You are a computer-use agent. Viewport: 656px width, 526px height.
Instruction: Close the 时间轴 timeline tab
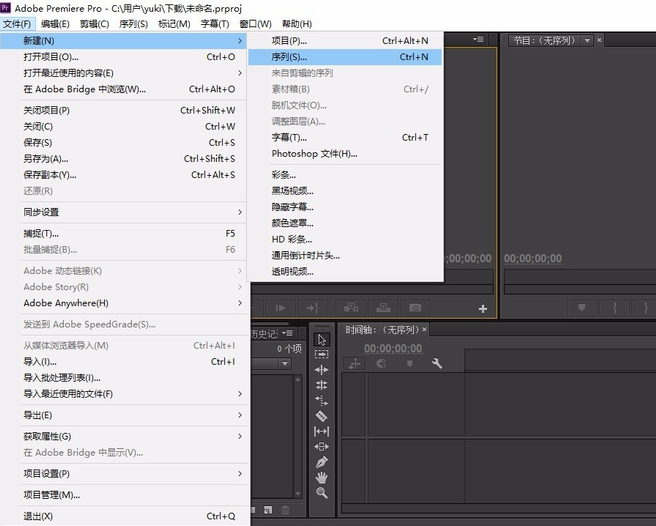[x=424, y=329]
